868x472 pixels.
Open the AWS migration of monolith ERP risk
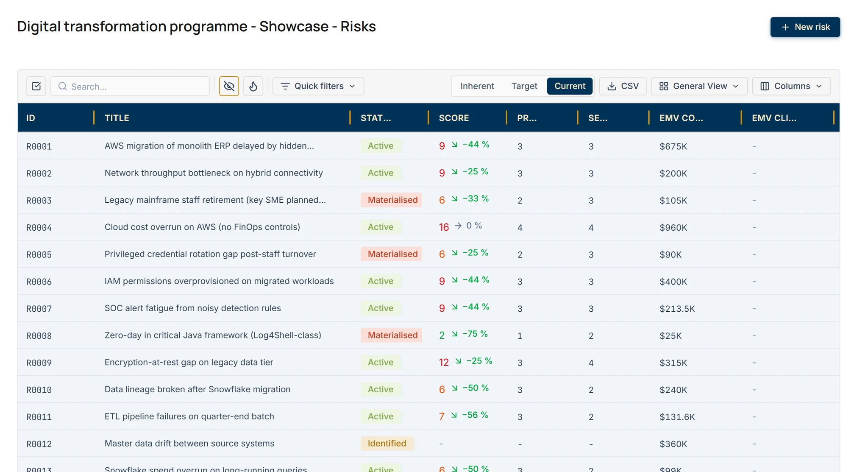pyautogui.click(x=209, y=146)
